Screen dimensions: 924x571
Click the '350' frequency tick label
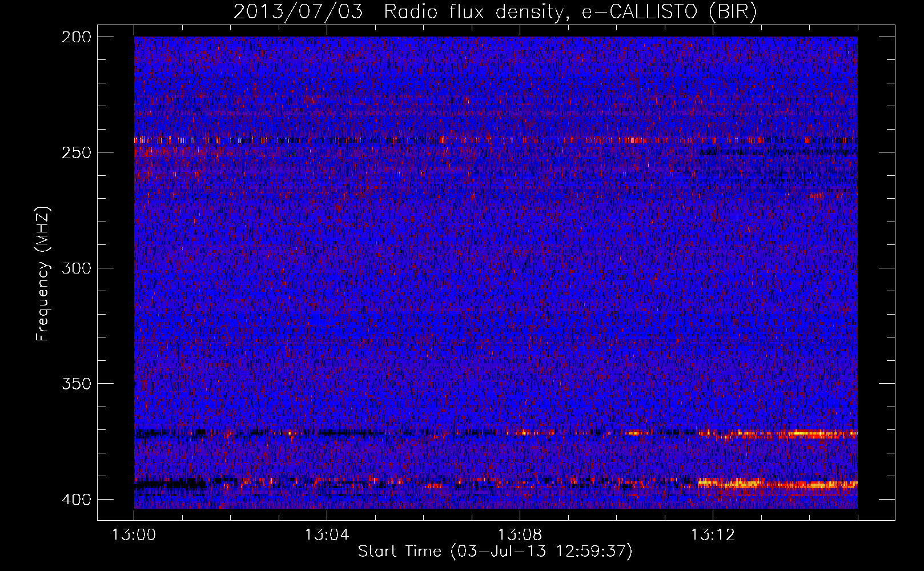pos(76,383)
